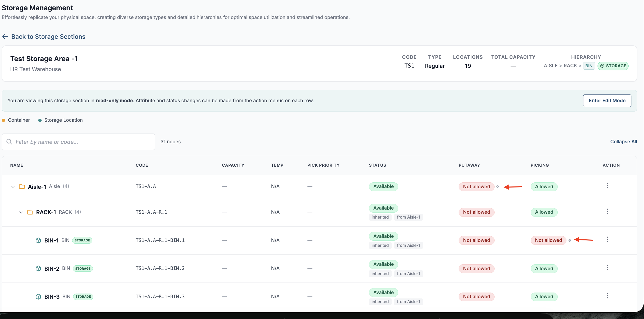644x319 pixels.
Task: Click Aisle-1 Available status badge
Action: pos(383,186)
